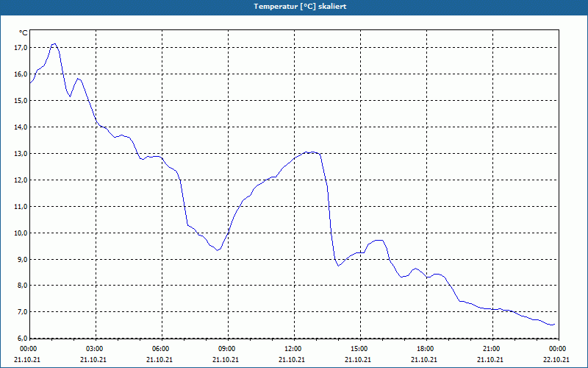Select the 7,0 y-axis value
The image size is (588, 368).
click(x=23, y=311)
